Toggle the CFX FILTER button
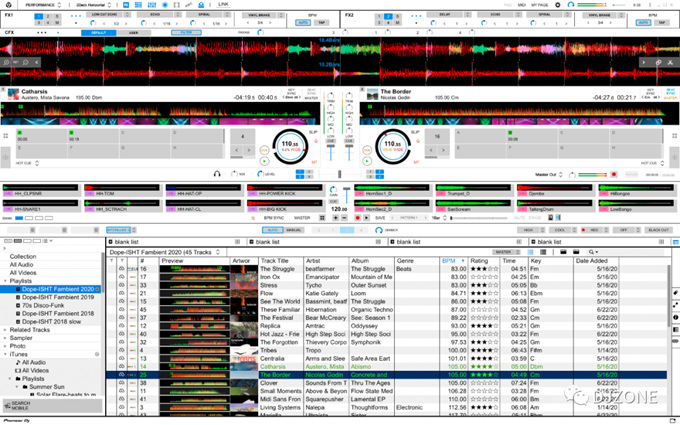The width and height of the screenshot is (680, 425). click(x=186, y=33)
